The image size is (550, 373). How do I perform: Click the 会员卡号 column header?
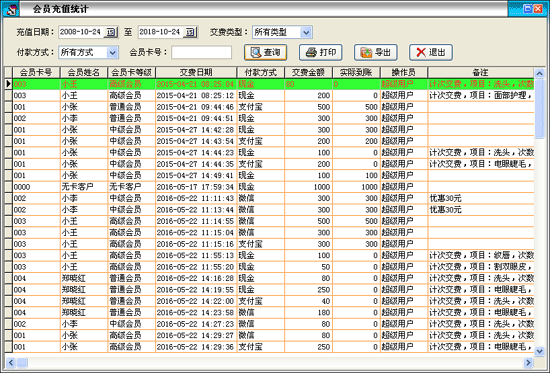(36, 73)
